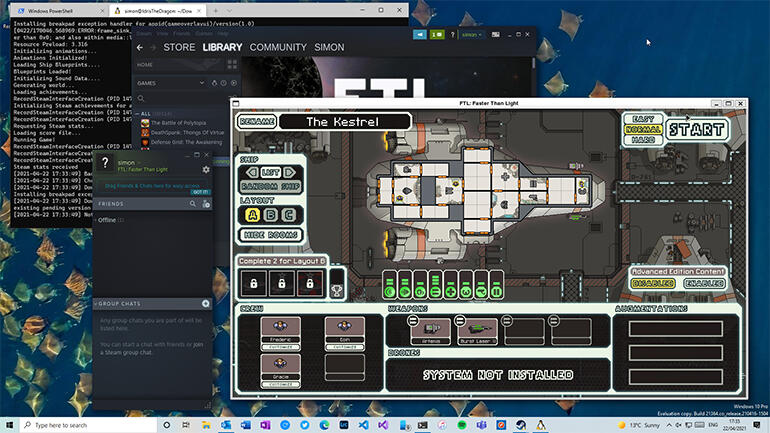Click the weapons system icon with four bars
The width and height of the screenshot is (770, 433).
pos(435,291)
